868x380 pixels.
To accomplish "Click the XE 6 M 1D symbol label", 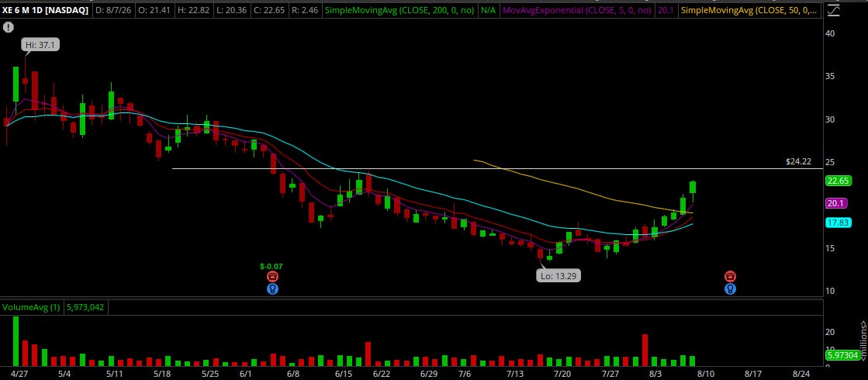I will click(46, 10).
